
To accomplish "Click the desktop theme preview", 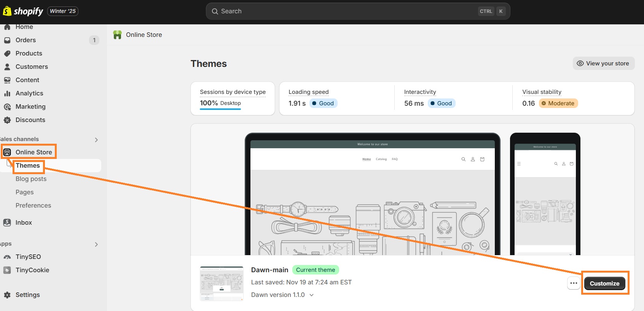I will click(373, 194).
